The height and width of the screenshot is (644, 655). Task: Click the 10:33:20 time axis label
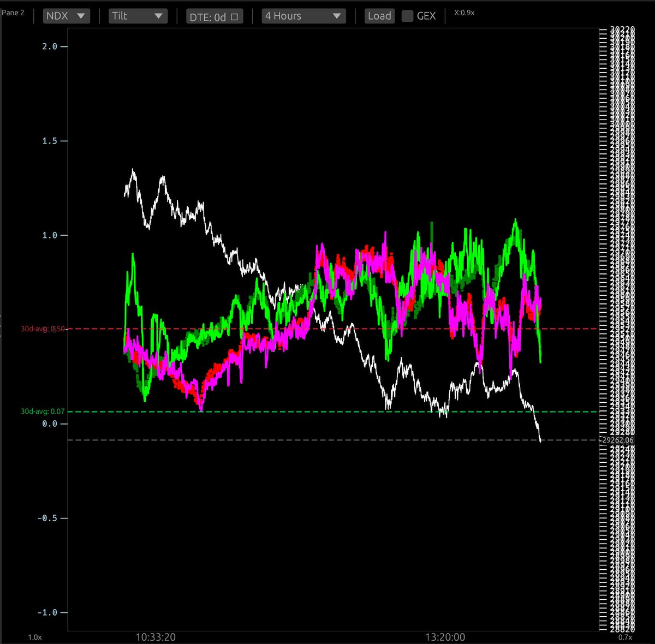[156, 637]
